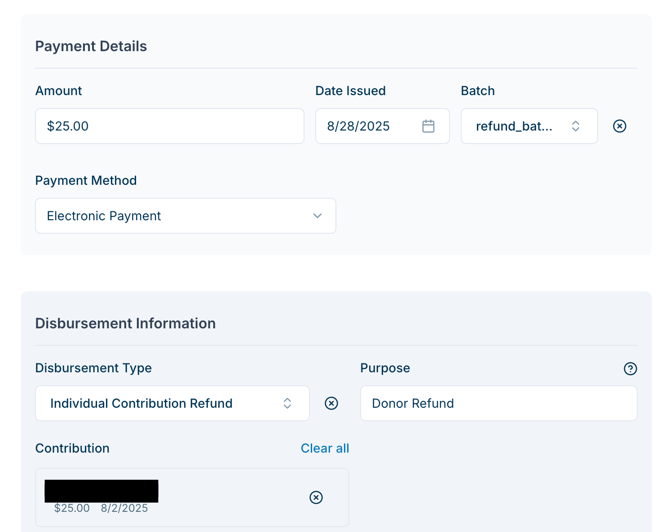Image resolution: width=670 pixels, height=532 pixels.
Task: Click the Amount label
Action: click(58, 91)
